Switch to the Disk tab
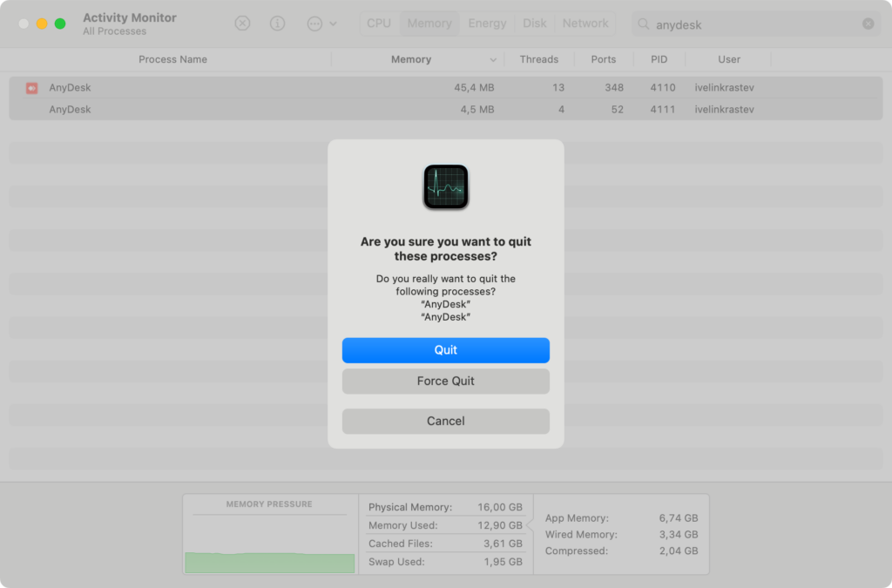 coord(534,24)
